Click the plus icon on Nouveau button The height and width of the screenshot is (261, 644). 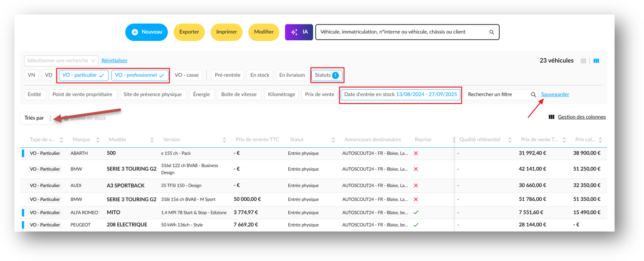(x=135, y=32)
